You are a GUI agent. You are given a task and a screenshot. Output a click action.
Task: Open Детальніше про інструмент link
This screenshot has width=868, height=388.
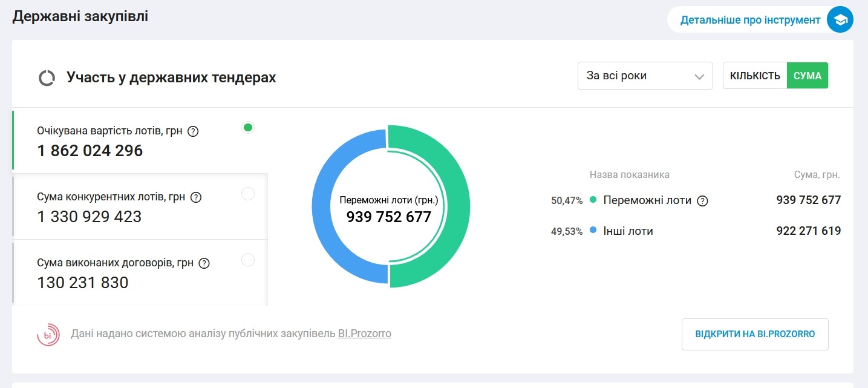tap(750, 20)
